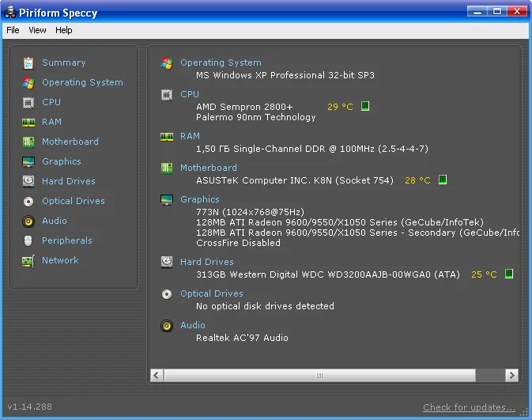Click the text No optical disk drives detected
Image resolution: width=532 pixels, height=420 pixels.
click(265, 306)
